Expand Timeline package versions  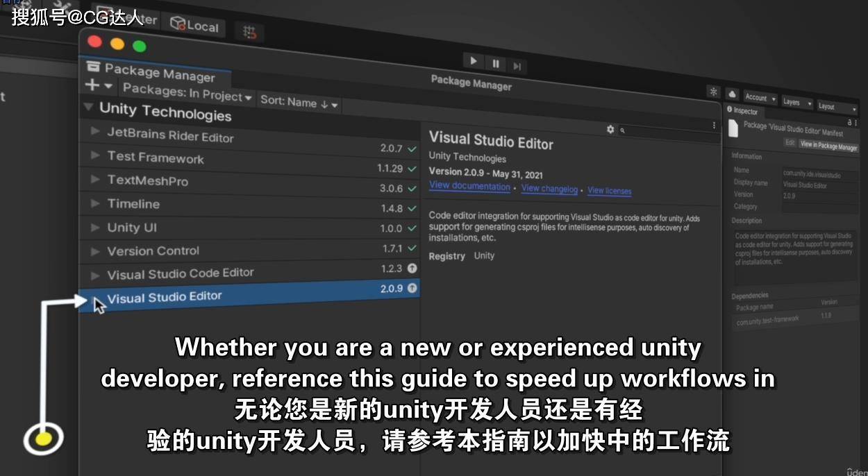[95, 203]
